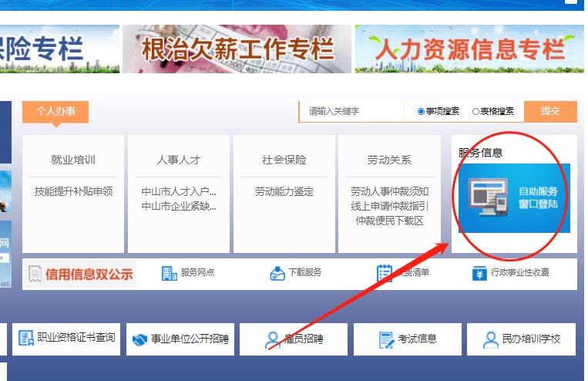Screen dimensions: 588x381
Task: Click the document icon beside 信用信息双公示
Action: click(x=35, y=274)
